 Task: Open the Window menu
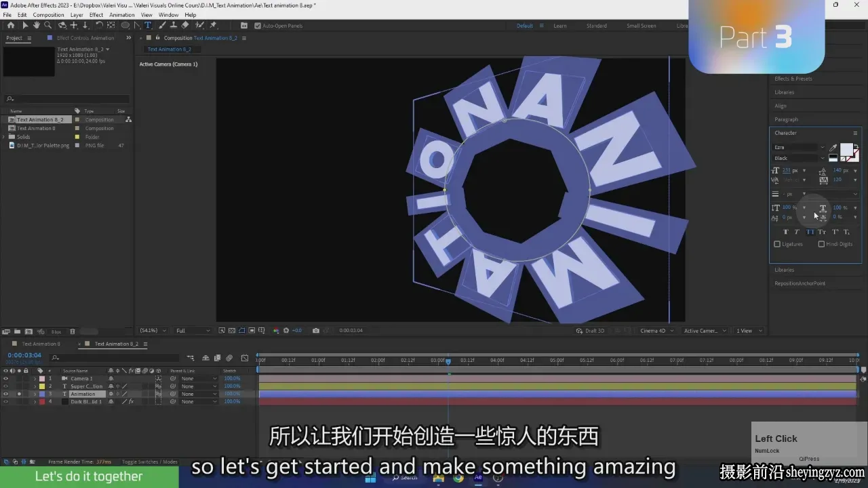(x=169, y=15)
